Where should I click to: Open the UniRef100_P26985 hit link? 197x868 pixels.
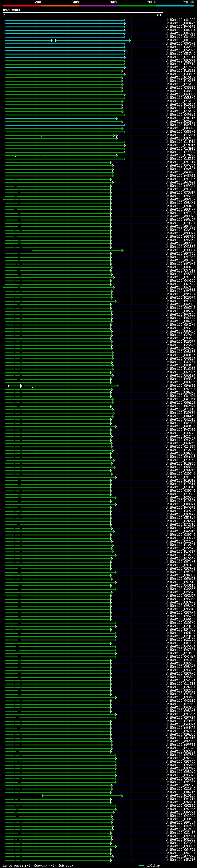[x=180, y=121]
